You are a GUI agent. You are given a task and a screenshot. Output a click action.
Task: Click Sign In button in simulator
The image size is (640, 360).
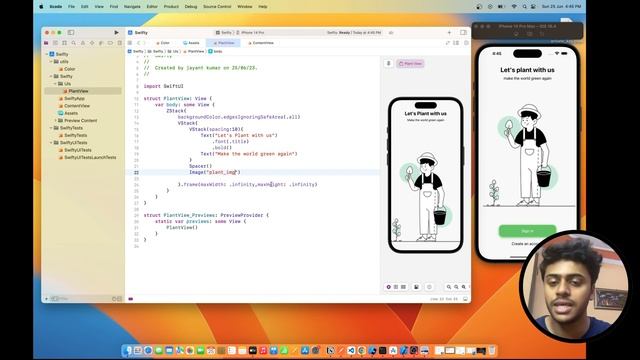[527, 231]
